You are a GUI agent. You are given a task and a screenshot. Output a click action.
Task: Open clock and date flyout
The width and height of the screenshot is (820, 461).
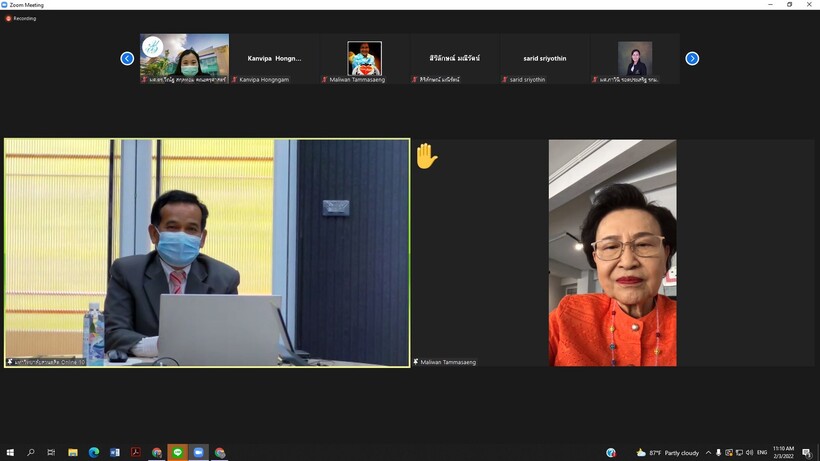click(x=784, y=452)
